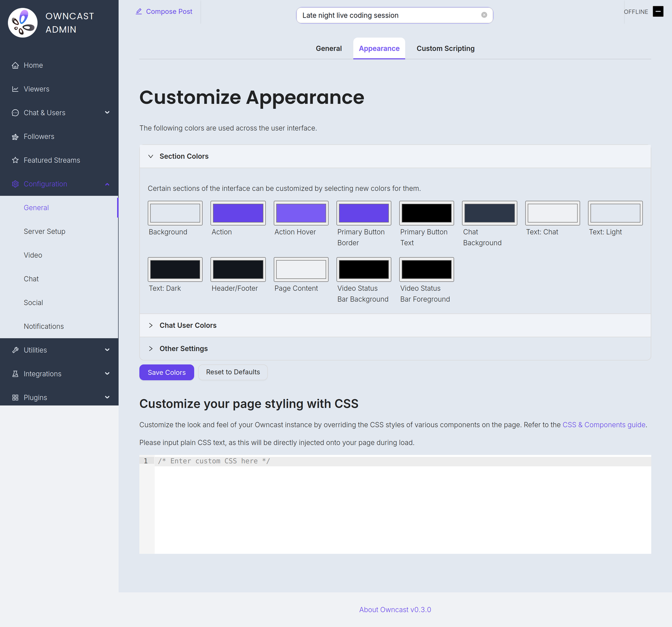The height and width of the screenshot is (627, 672).
Task: Expand the Chat User Colors panel
Action: tap(395, 325)
